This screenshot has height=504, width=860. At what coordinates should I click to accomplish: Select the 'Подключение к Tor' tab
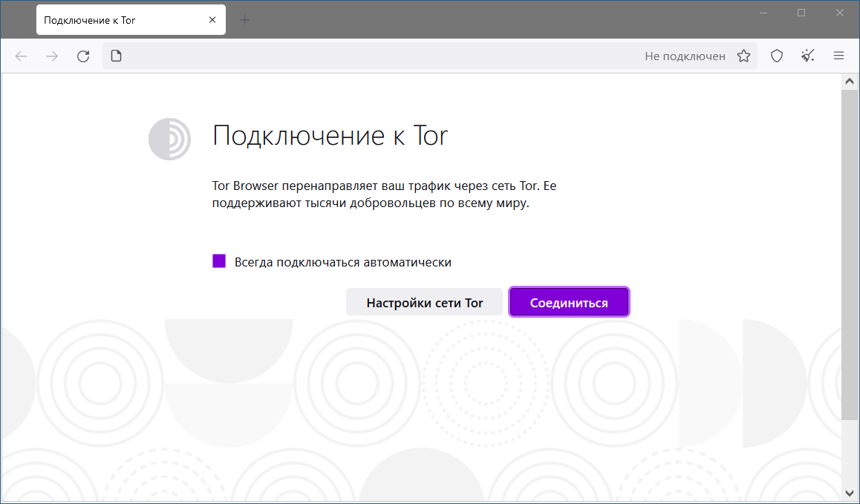pyautogui.click(x=131, y=20)
